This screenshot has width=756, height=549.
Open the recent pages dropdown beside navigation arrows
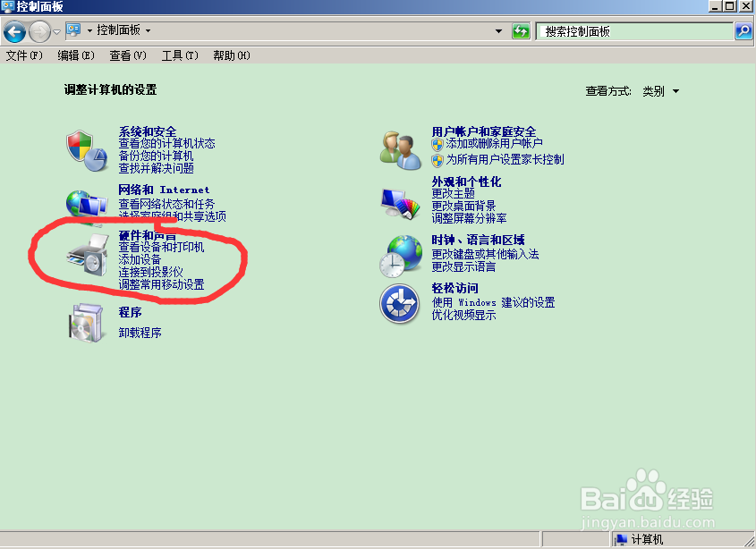pos(56,32)
